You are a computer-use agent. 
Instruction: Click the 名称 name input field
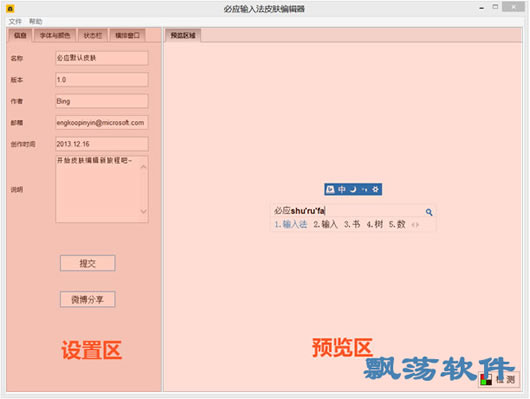[102, 58]
